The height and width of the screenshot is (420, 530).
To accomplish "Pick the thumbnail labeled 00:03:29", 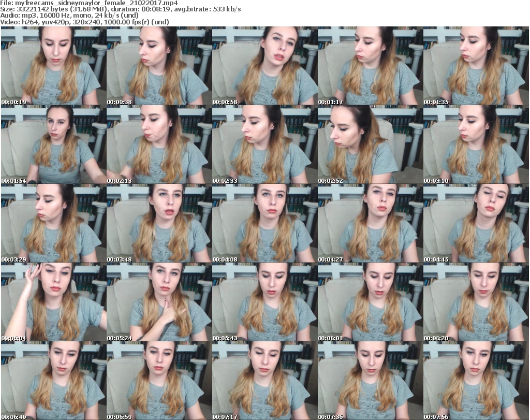I will pyautogui.click(x=53, y=223).
